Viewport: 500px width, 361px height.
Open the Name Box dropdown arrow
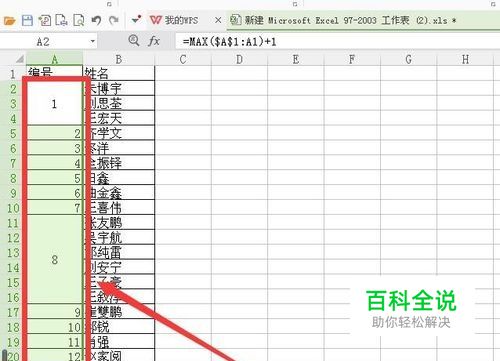pyautogui.click(x=93, y=42)
